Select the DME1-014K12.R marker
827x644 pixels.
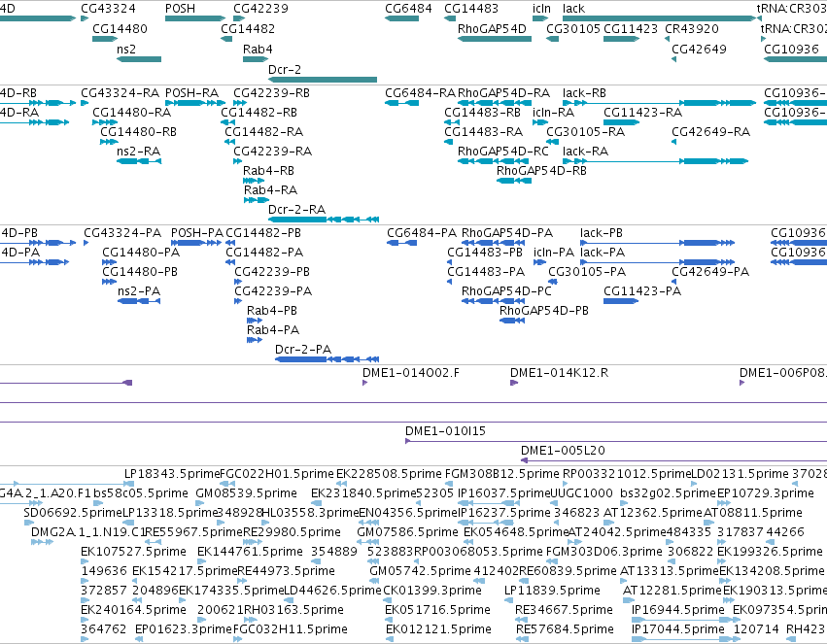[x=514, y=383]
